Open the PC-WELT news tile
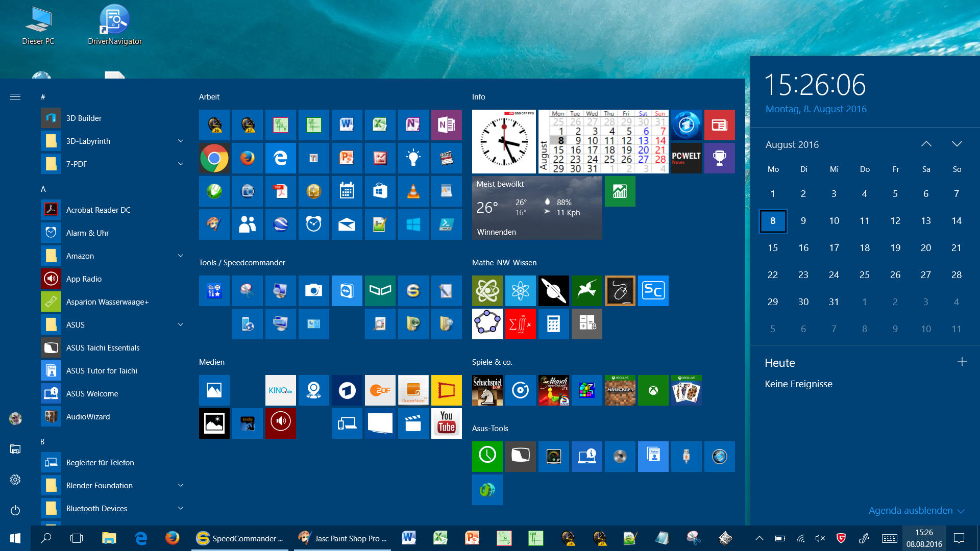 [686, 158]
